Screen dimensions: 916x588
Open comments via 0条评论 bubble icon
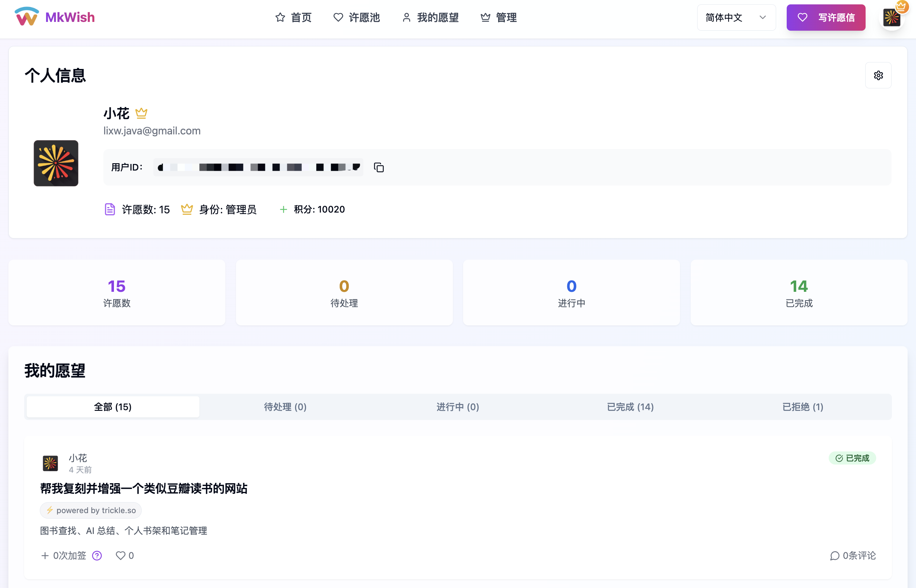835,555
